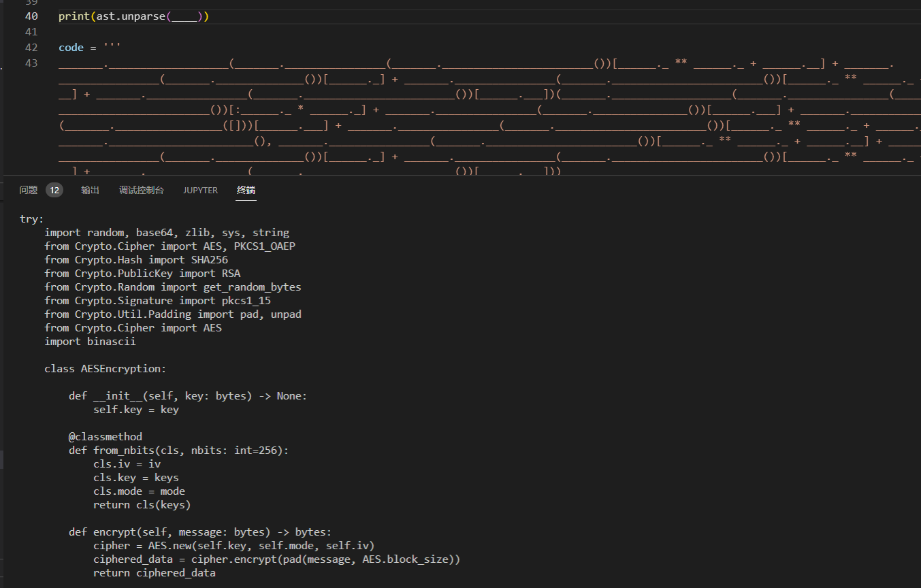Click 'from Crypto.PublicKey import RSA' text
The height and width of the screenshot is (588, 921).
pyautogui.click(x=142, y=274)
